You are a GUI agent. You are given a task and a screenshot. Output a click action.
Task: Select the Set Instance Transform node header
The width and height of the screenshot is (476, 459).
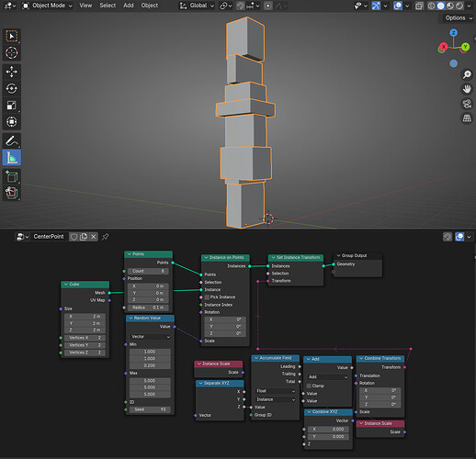(296, 257)
